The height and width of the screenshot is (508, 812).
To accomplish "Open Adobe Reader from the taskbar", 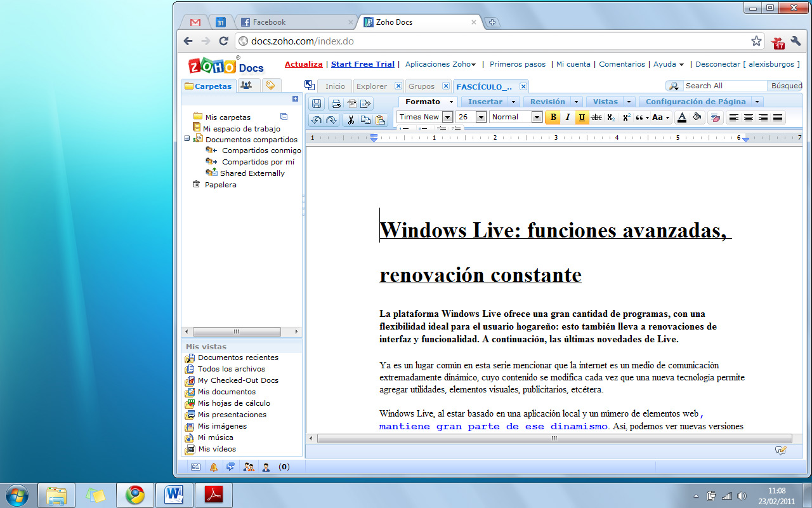I will tap(214, 495).
